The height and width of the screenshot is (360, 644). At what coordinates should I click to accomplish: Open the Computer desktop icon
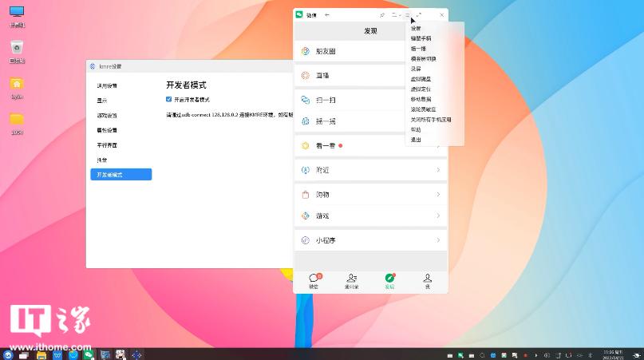click(17, 17)
